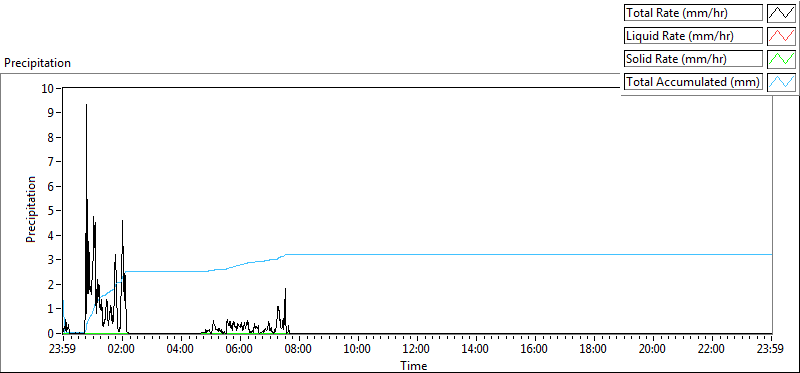Select the Total Accumulated (mm) legend label
Screen dimensions: 800x373
(693, 81)
